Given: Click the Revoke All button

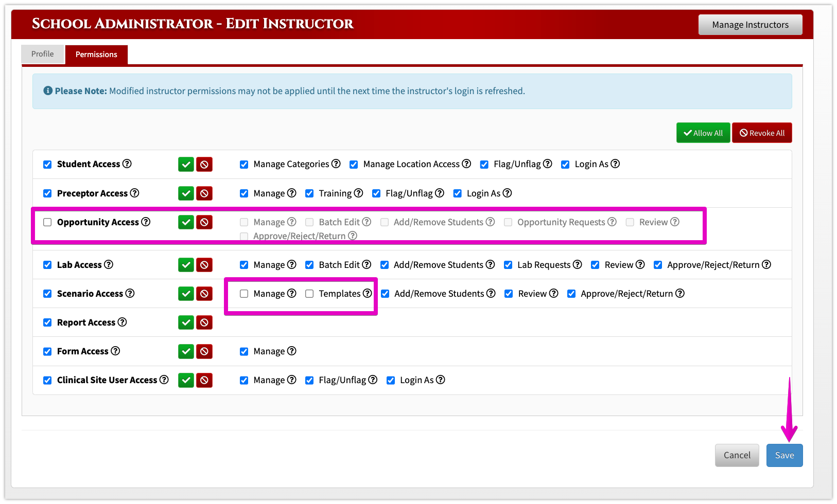Looking at the screenshot, I should (762, 132).
